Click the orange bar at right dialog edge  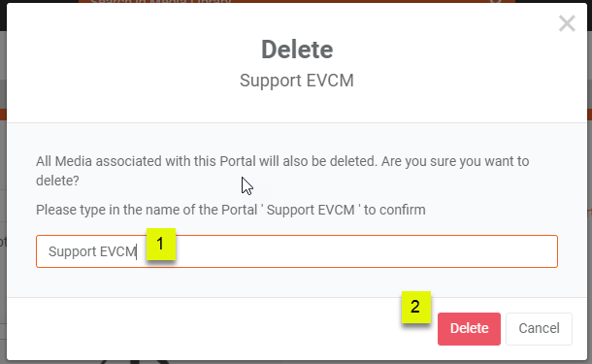click(589, 115)
